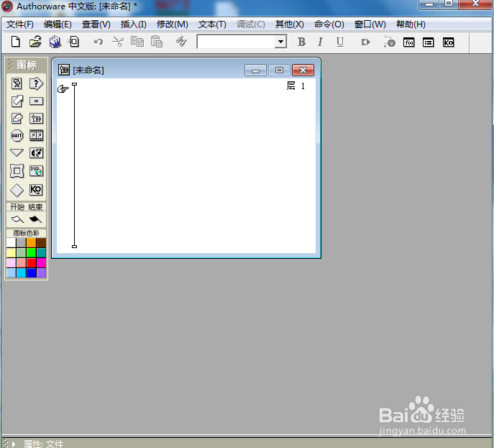Image resolution: width=494 pixels, height=448 pixels.
Task: Apply the orange icon color swatch
Action: click(x=31, y=242)
